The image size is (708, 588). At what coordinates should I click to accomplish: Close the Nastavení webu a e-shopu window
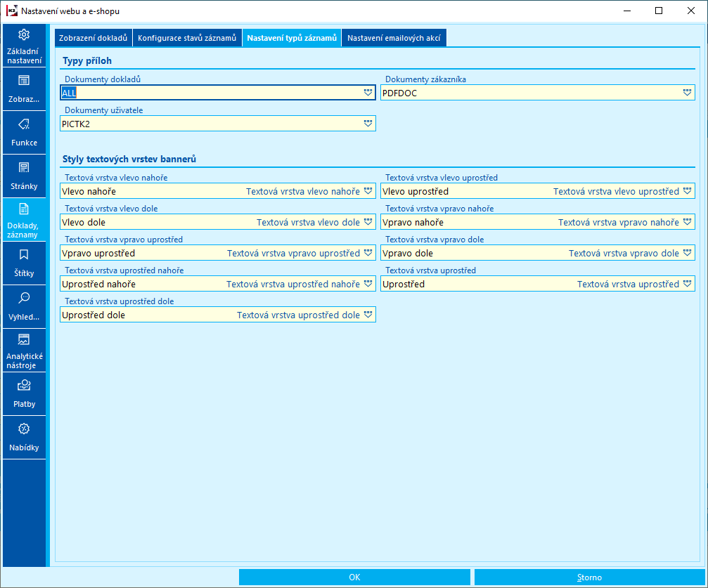click(x=691, y=11)
